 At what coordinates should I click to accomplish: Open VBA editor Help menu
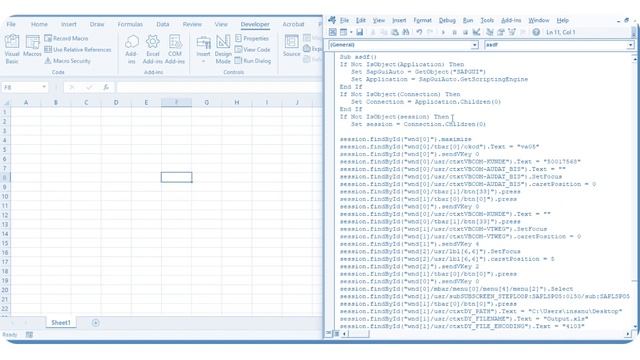[x=562, y=20]
